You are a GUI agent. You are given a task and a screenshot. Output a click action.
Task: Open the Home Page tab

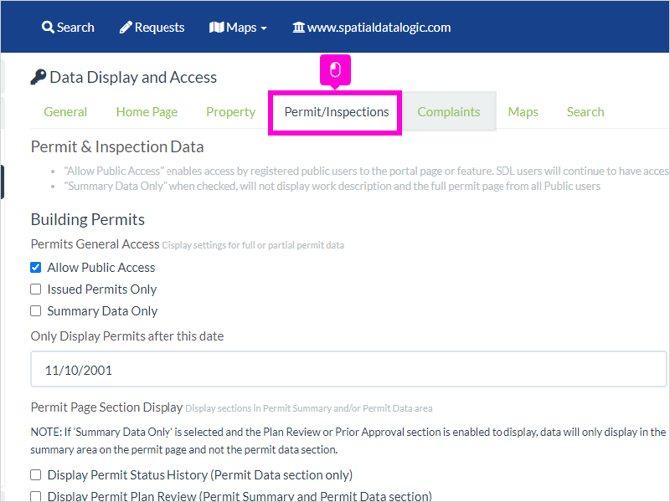pos(147,112)
